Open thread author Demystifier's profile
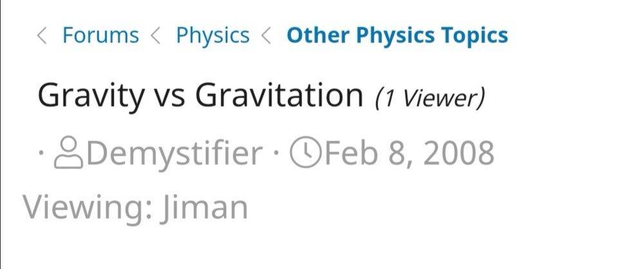Screen dimensions: 644x269 [174, 154]
